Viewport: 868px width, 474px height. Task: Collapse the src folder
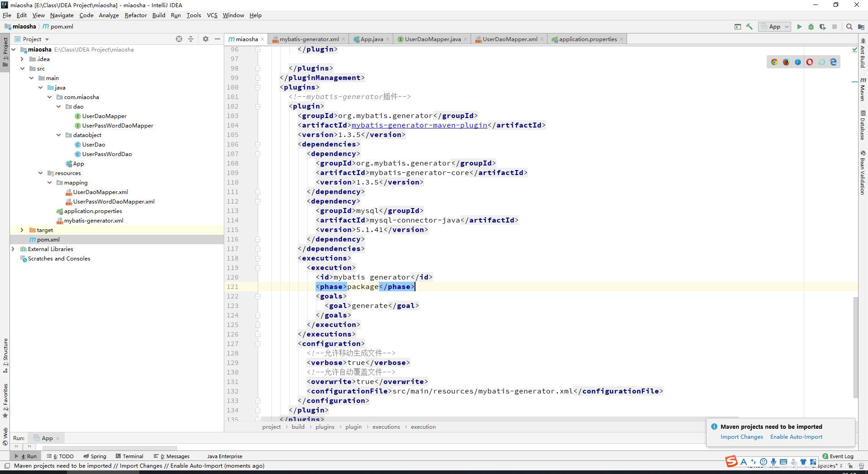pos(22,69)
